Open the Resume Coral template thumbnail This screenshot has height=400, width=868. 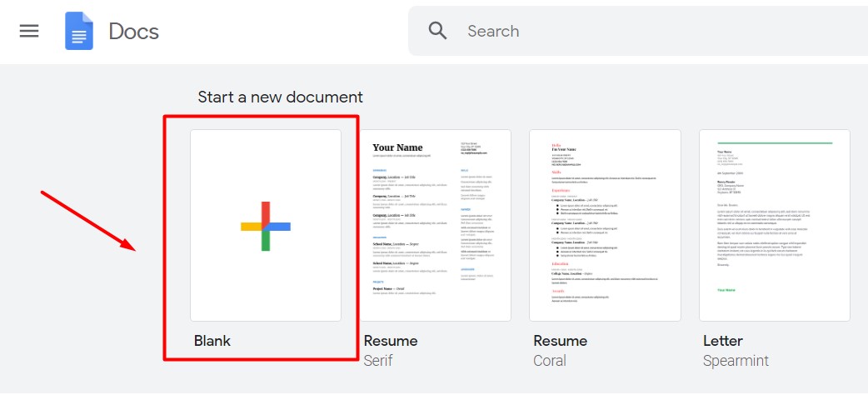click(x=605, y=226)
